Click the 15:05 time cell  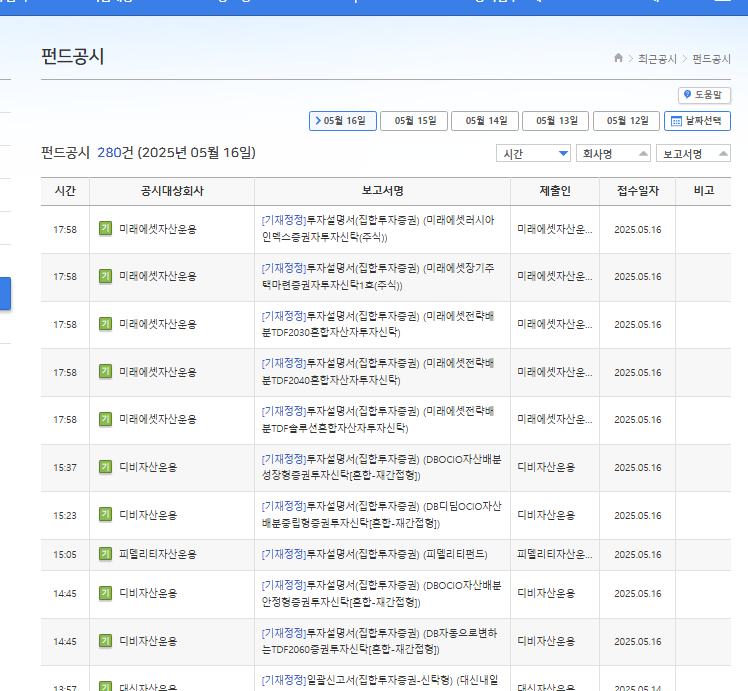(x=65, y=555)
